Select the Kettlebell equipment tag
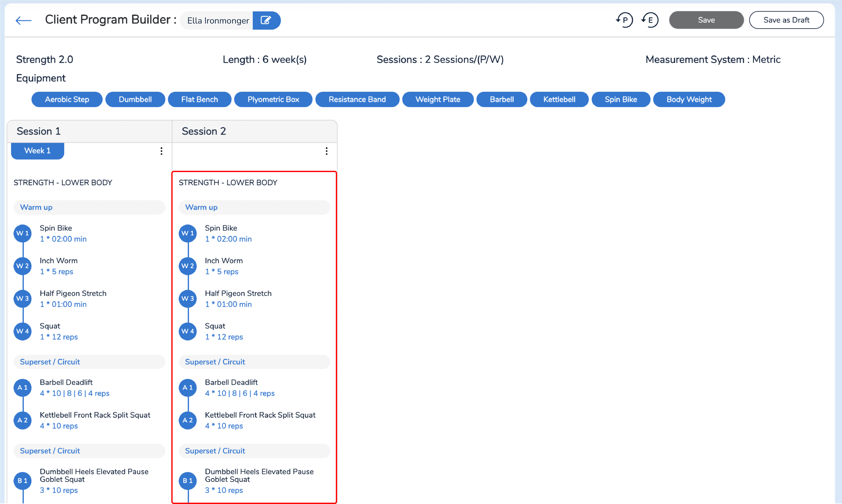The image size is (842, 504). click(559, 100)
